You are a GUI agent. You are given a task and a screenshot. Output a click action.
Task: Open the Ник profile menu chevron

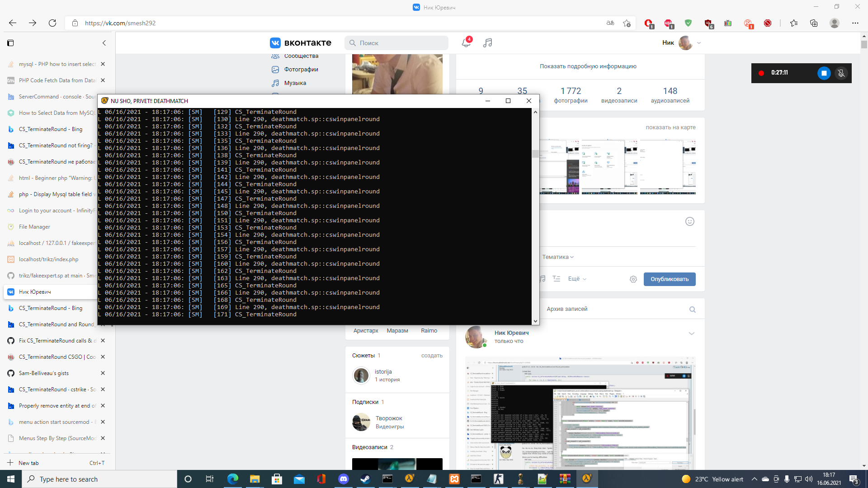[698, 43]
